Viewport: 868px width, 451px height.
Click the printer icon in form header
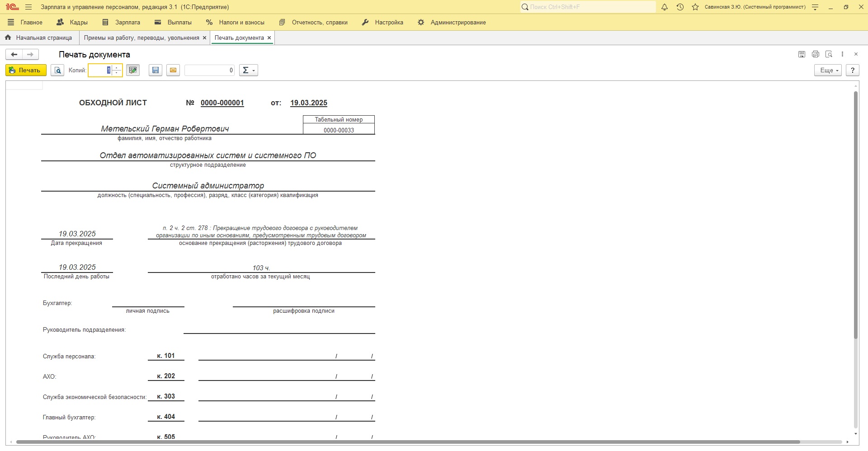coord(816,54)
